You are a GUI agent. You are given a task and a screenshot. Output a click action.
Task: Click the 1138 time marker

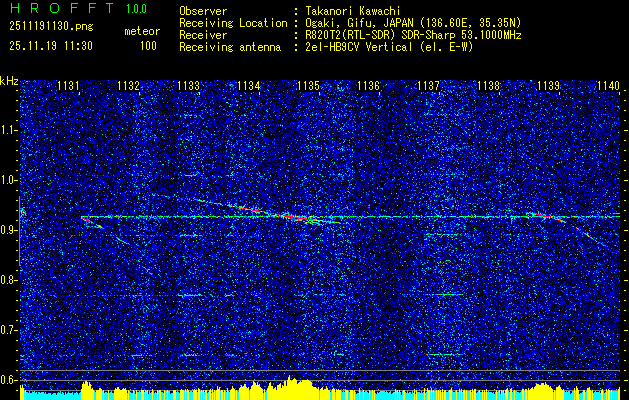click(489, 86)
